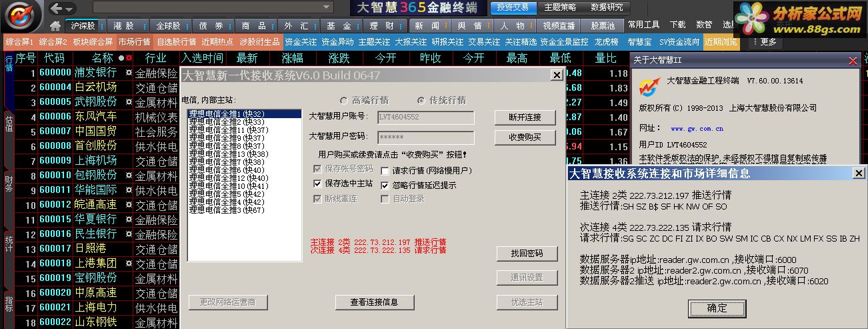Sort by the 涨幅 column header
Image resolution: width=868 pixels, height=329 pixels.
[x=292, y=58]
